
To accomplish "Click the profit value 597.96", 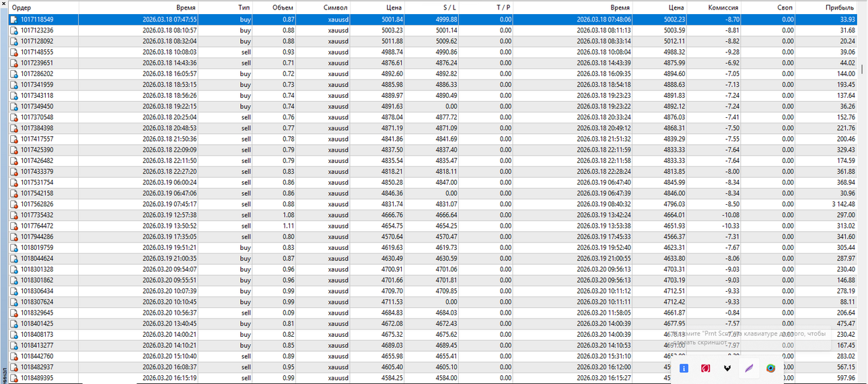I will (x=845, y=378).
